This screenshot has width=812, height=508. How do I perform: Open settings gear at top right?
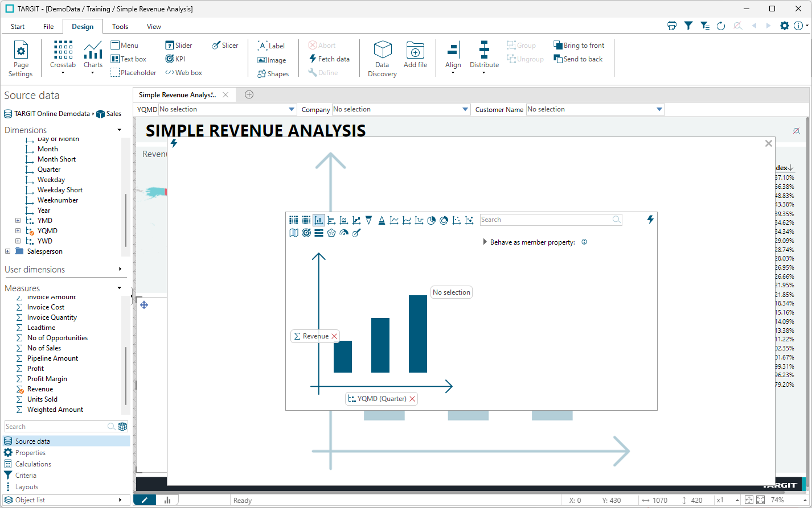(x=785, y=26)
